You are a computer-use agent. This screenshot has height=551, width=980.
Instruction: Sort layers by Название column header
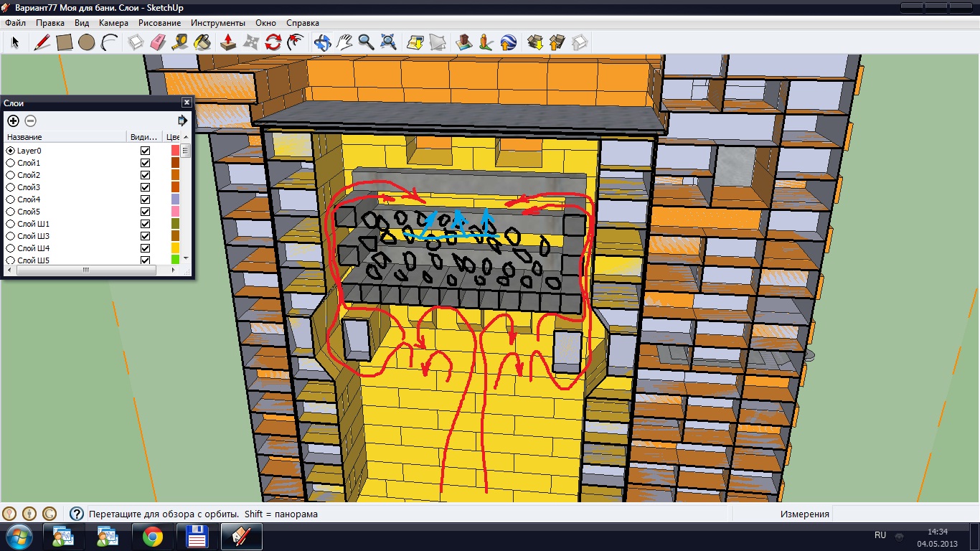pyautogui.click(x=65, y=137)
